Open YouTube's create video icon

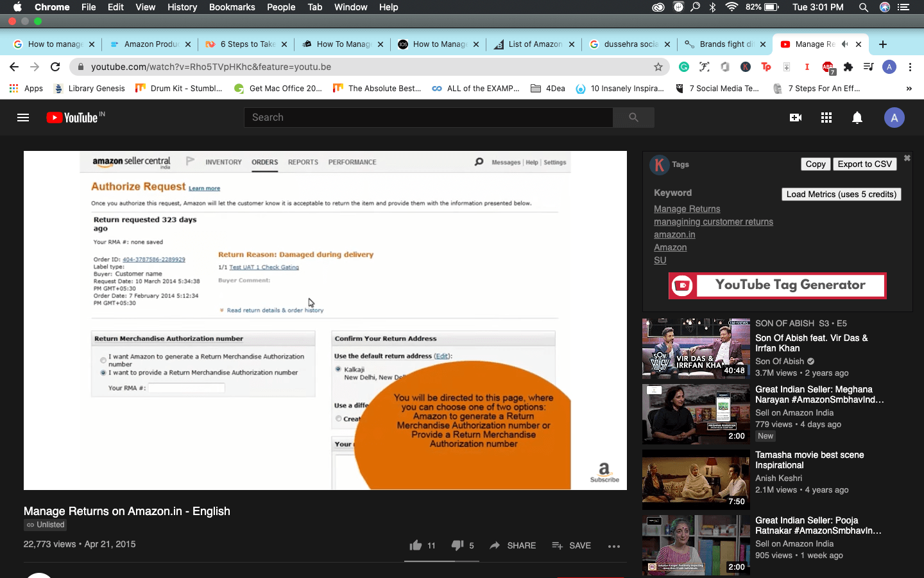796,118
